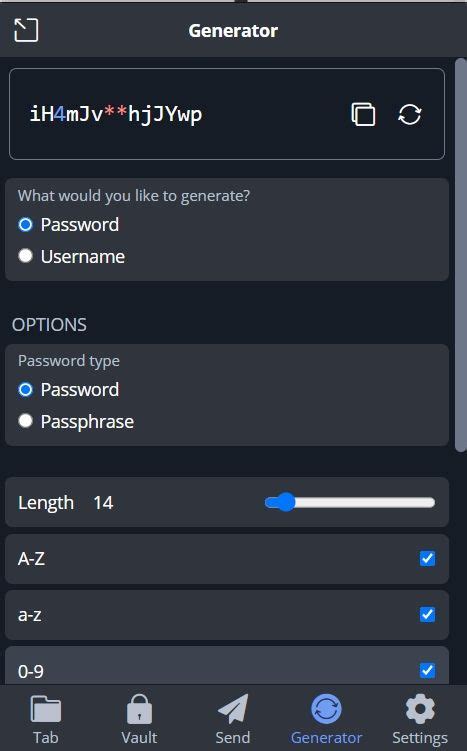Click the pop-out window icon
This screenshot has height=751, width=467.
point(26,30)
